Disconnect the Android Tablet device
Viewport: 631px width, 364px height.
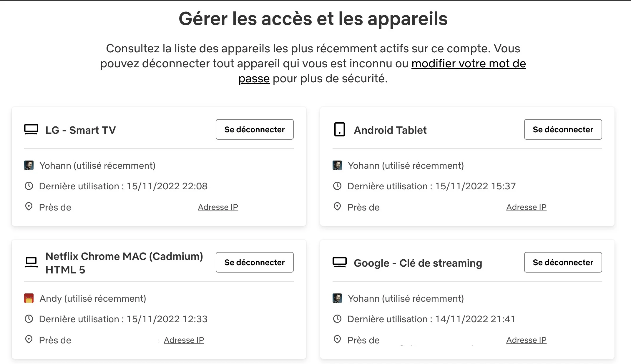563,129
